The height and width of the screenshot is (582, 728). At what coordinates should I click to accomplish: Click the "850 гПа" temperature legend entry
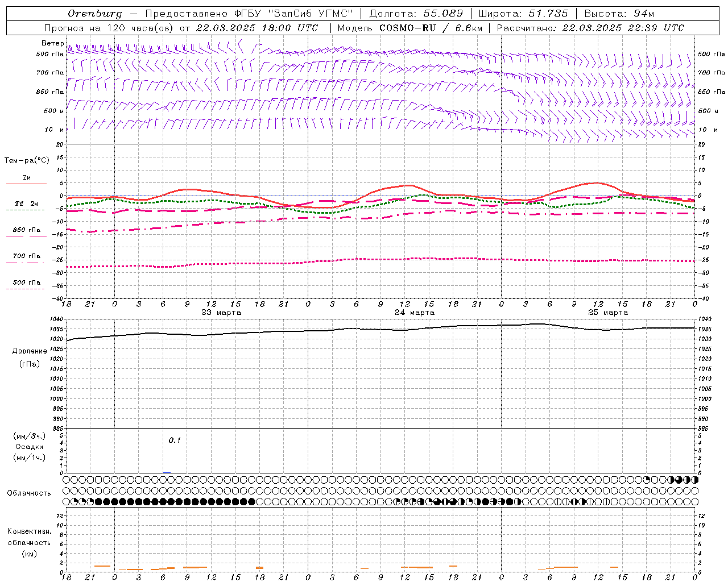pos(27,230)
